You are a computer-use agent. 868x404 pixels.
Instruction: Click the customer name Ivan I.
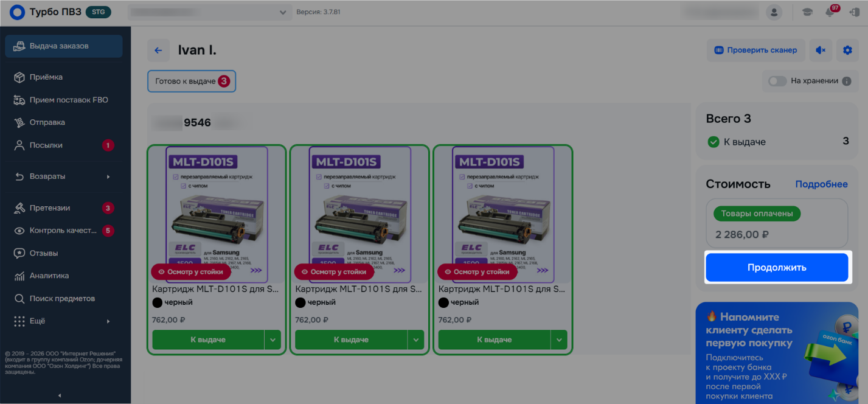(197, 50)
